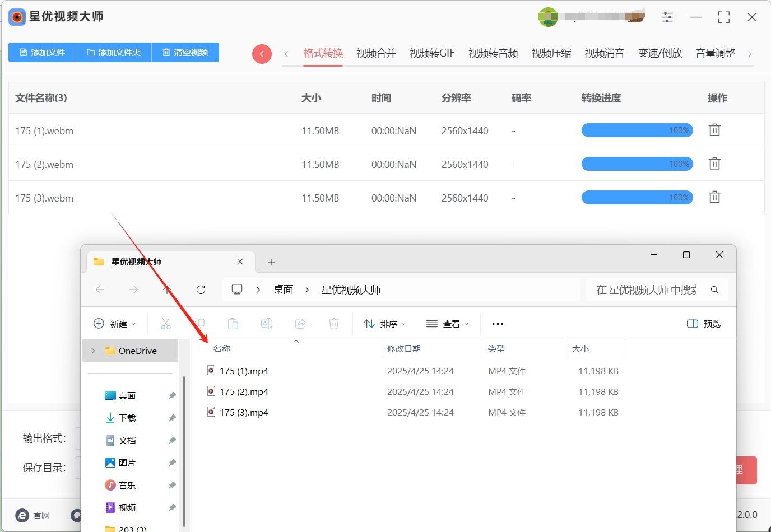Image resolution: width=771 pixels, height=532 pixels.
Task: Open the 音量调整 tab
Action: click(716, 53)
